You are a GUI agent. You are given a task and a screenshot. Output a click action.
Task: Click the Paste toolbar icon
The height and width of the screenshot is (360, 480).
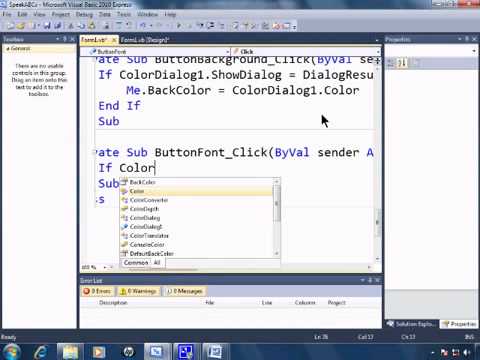[x=92, y=26]
